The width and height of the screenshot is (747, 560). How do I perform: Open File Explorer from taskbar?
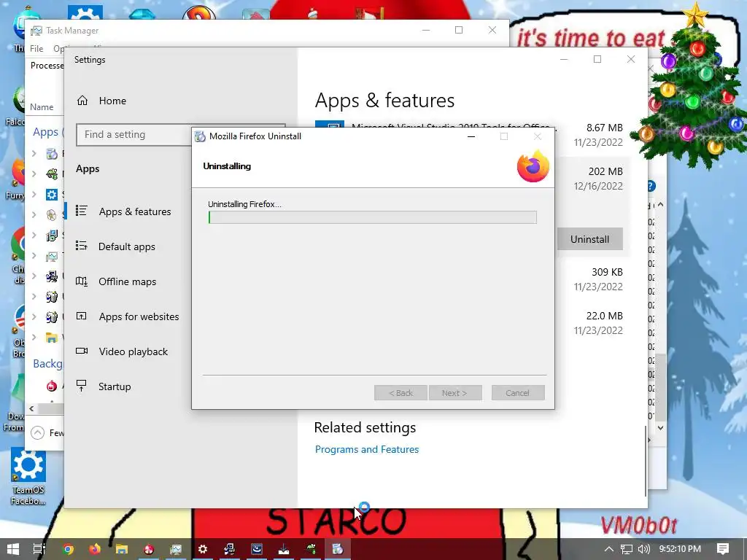pos(122,549)
